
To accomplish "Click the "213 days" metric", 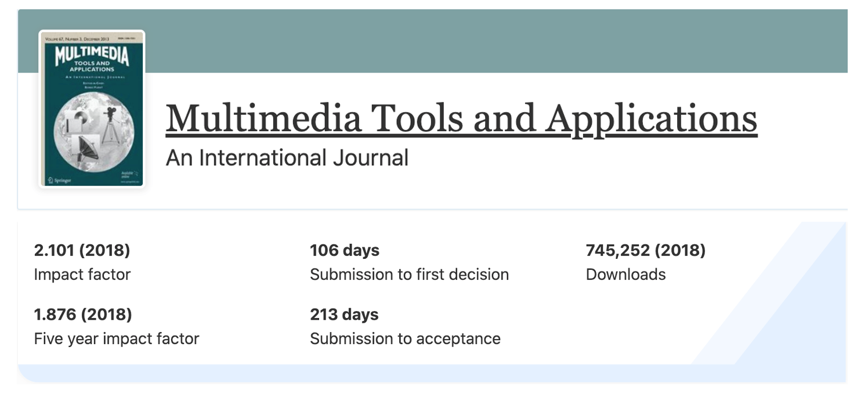I will click(x=344, y=315).
